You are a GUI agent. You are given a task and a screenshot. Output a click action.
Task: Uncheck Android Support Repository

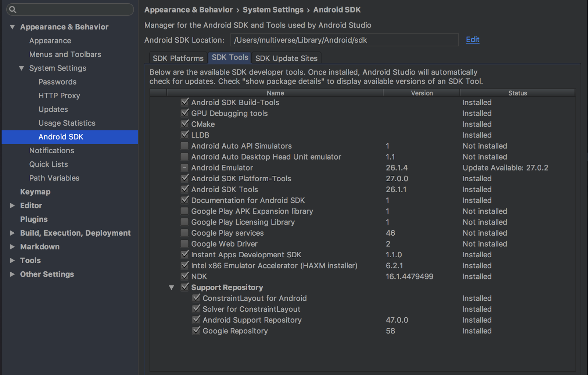tap(196, 319)
